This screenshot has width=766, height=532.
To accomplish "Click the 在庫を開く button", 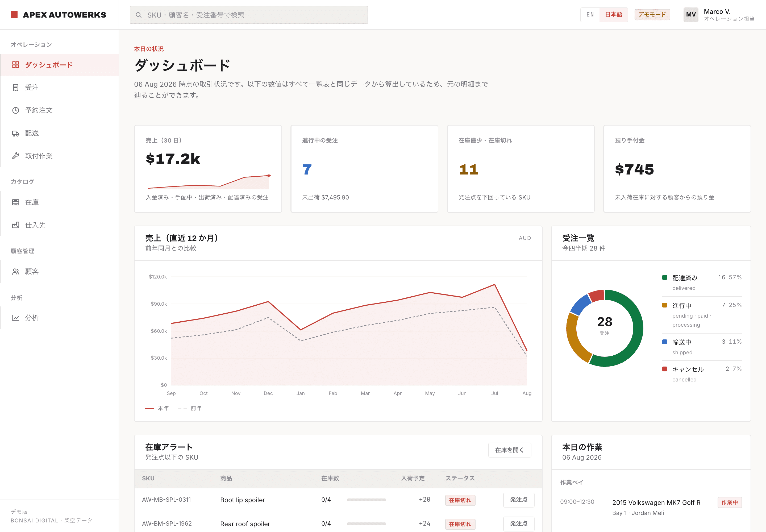I will click(x=509, y=450).
